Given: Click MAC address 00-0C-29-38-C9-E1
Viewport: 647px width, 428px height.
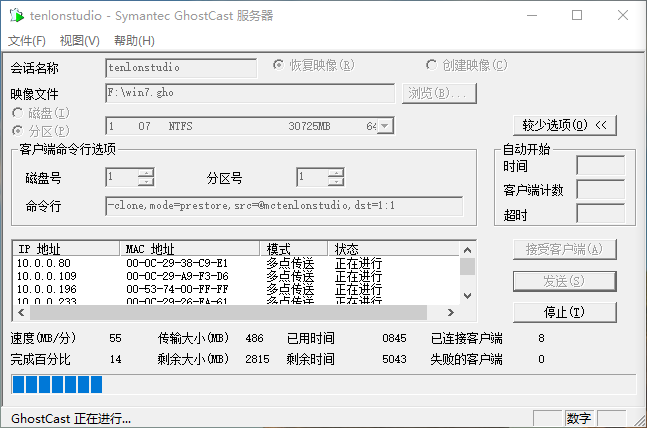Looking at the screenshot, I should 177,263.
